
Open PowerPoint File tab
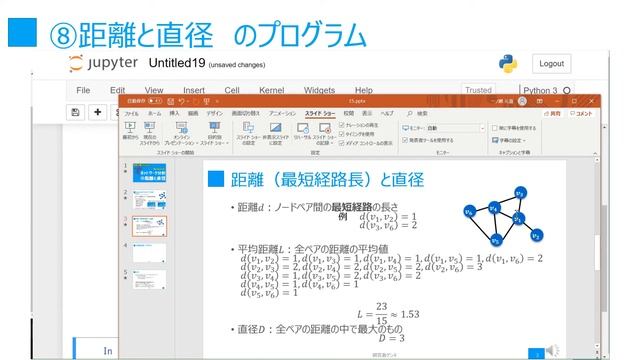pos(131,113)
